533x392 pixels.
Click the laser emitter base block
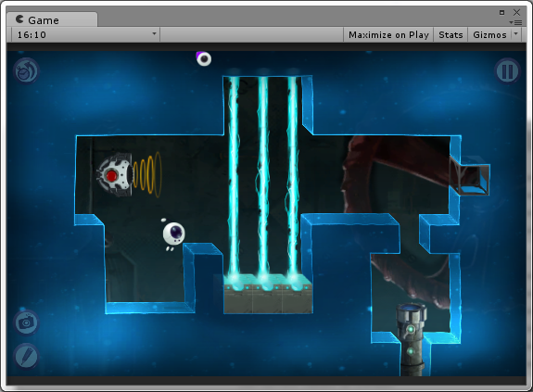pyautogui.click(x=268, y=294)
